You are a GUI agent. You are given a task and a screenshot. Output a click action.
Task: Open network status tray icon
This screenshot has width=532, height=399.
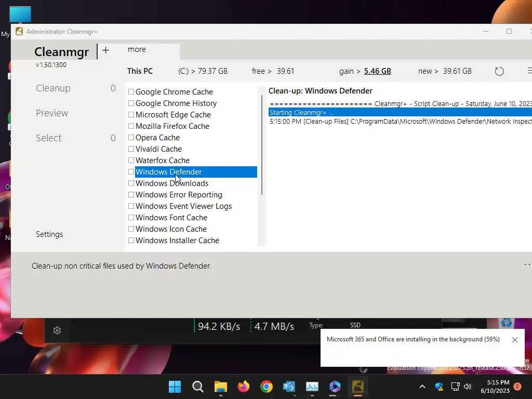455,387
